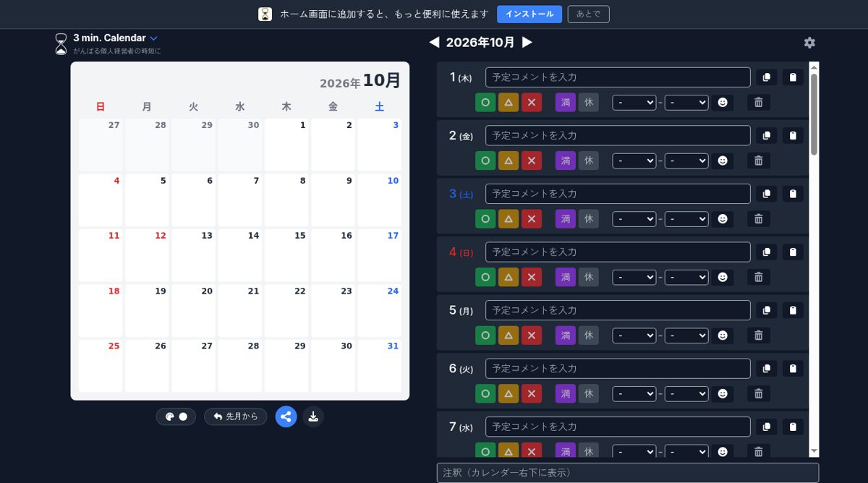Dismiss the banner with あとで button

point(588,14)
